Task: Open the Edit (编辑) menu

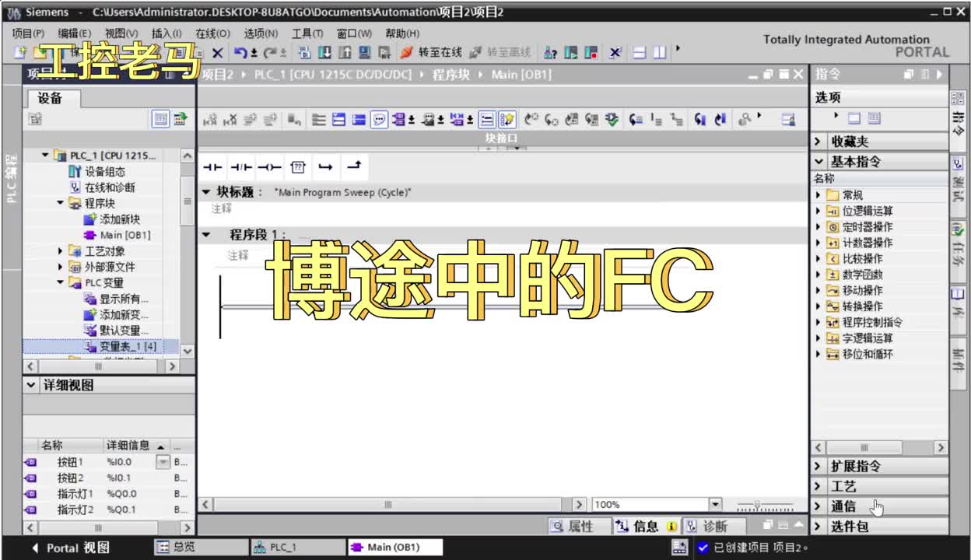Action: coord(74,33)
